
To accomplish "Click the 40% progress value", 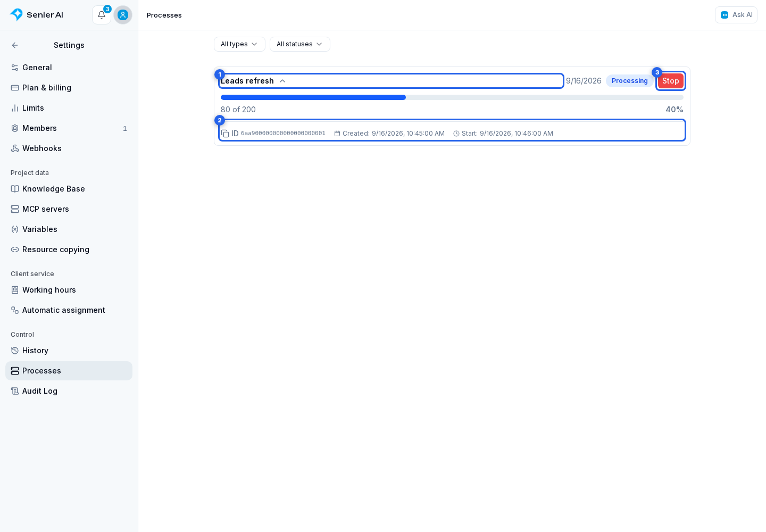I will tap(675, 110).
